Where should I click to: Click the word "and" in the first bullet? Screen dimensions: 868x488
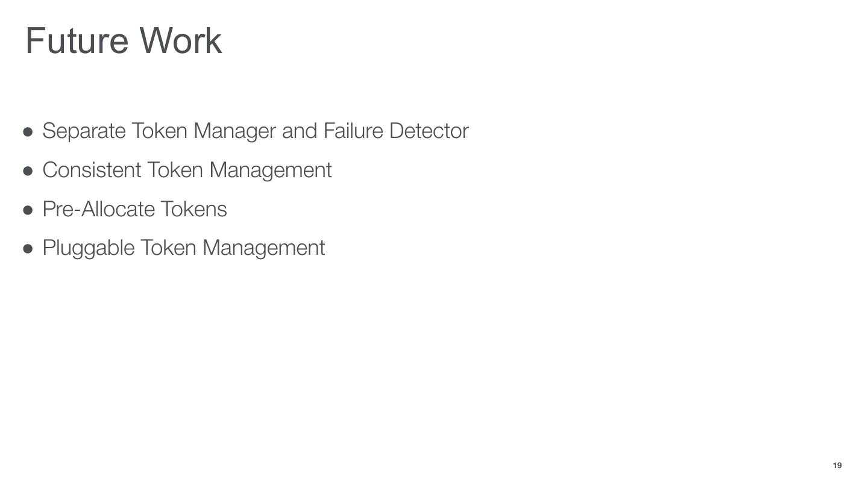point(299,131)
